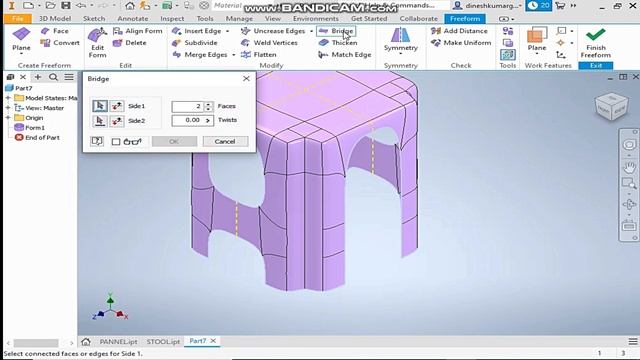
Task: Select the Convert tool
Action: 60,43
